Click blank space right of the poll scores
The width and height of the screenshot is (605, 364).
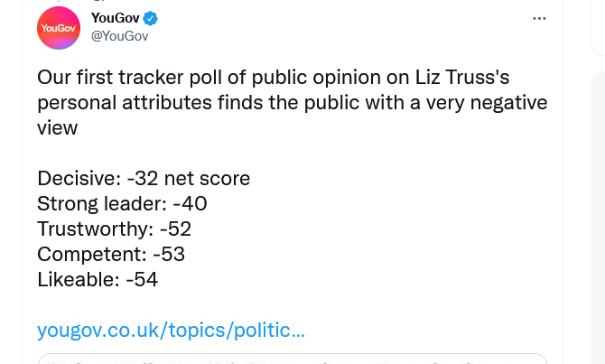point(386,228)
